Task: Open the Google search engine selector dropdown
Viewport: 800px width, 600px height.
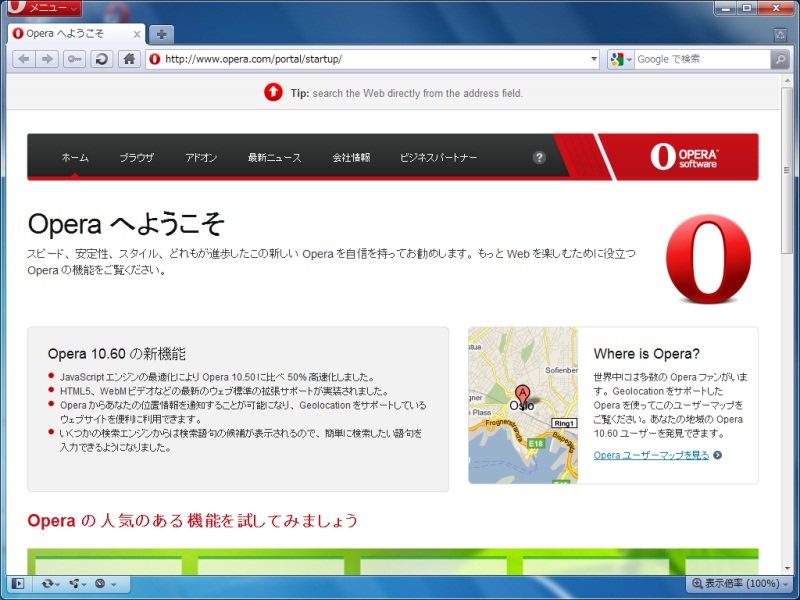Action: click(x=621, y=59)
